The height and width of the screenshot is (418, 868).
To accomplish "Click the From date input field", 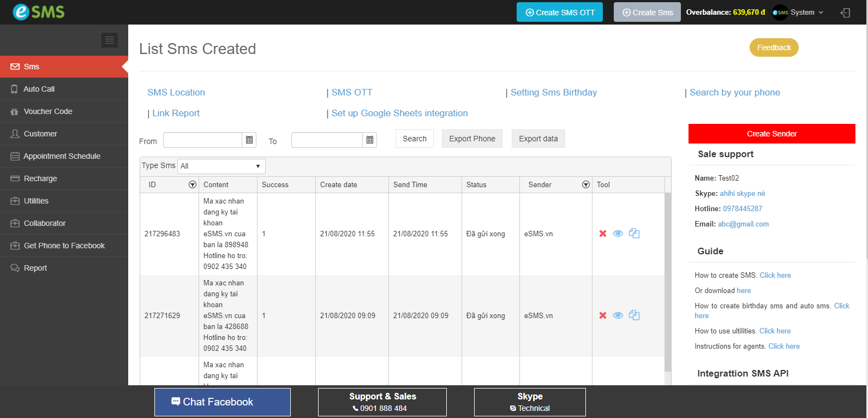I will [202, 140].
